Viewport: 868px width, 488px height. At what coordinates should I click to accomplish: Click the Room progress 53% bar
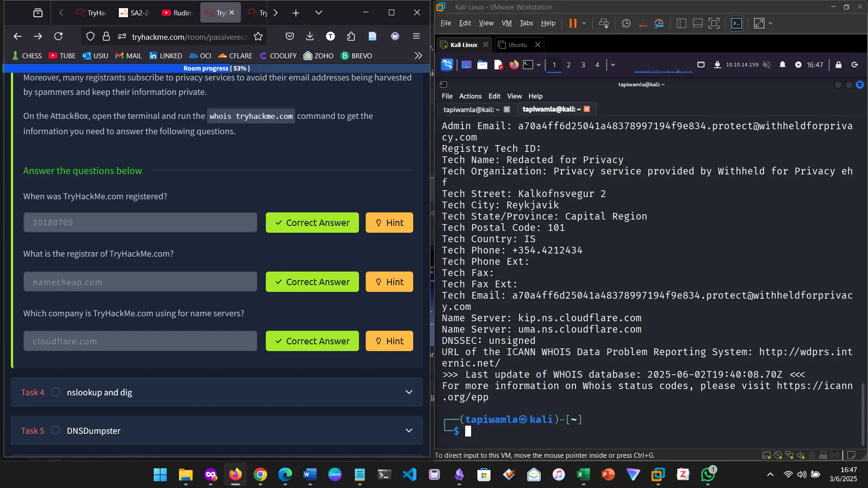216,68
